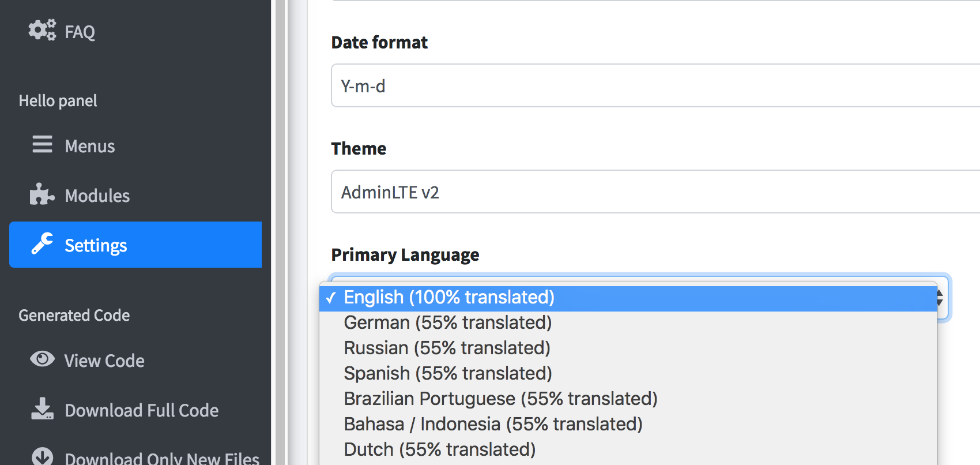Image resolution: width=980 pixels, height=465 pixels.
Task: Open the FAQ sidebar link
Action: (x=80, y=32)
